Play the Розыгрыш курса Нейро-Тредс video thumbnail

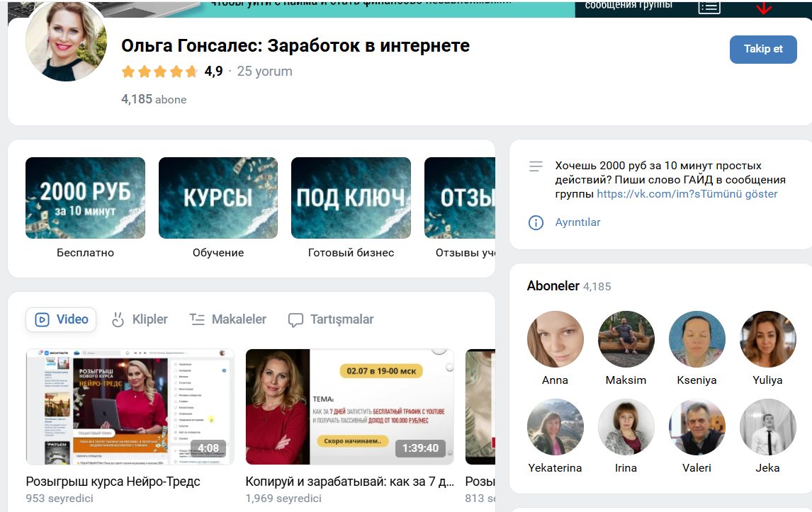click(130, 406)
